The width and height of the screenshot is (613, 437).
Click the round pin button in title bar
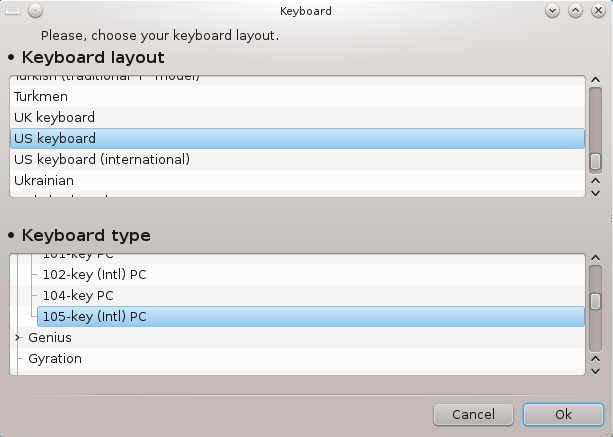coord(36,11)
